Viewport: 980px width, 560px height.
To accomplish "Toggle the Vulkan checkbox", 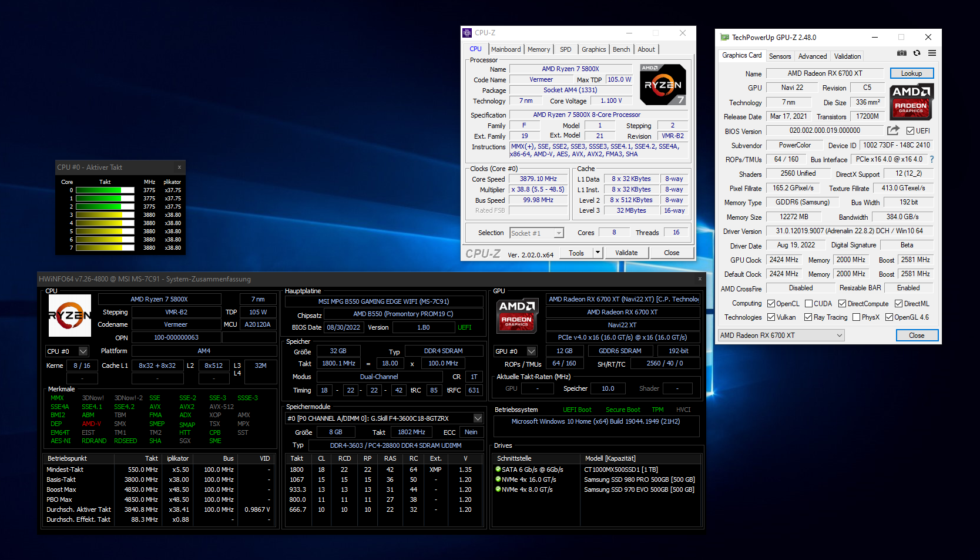I will coord(771,317).
